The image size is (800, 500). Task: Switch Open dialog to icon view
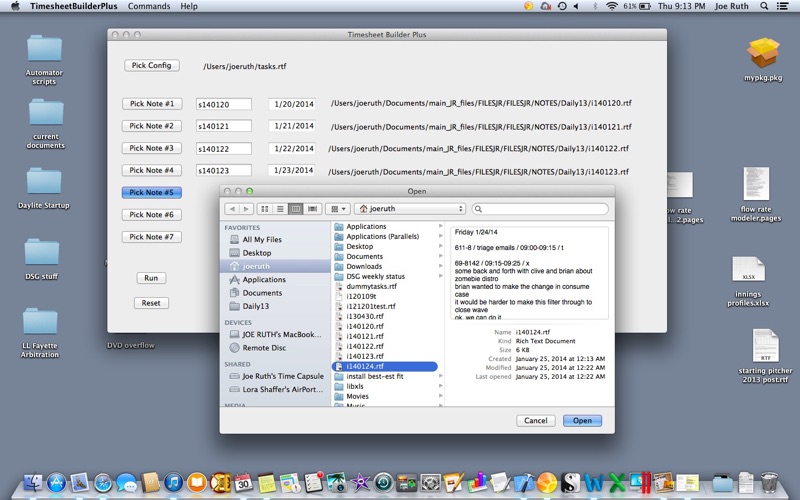click(265, 209)
